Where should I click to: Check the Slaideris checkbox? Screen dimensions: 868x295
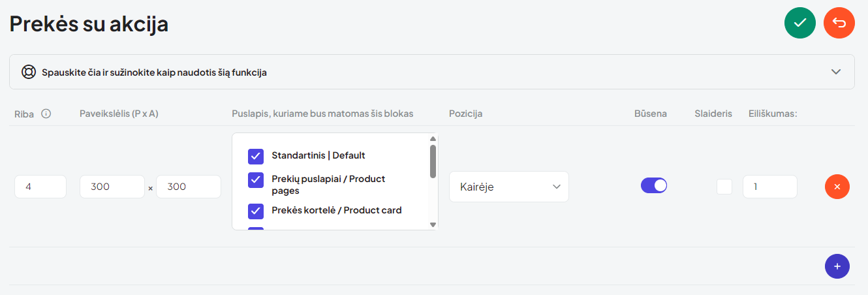(724, 187)
